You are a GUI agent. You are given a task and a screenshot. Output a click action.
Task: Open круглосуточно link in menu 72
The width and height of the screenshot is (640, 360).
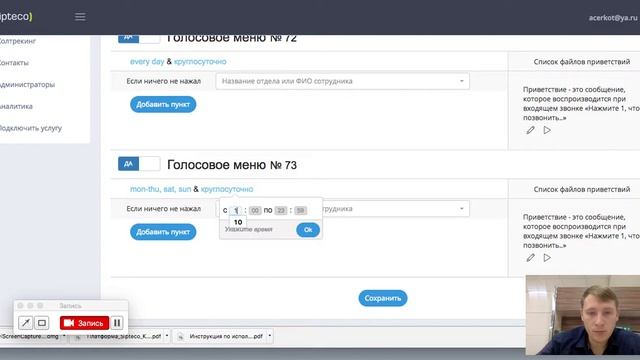coord(200,62)
